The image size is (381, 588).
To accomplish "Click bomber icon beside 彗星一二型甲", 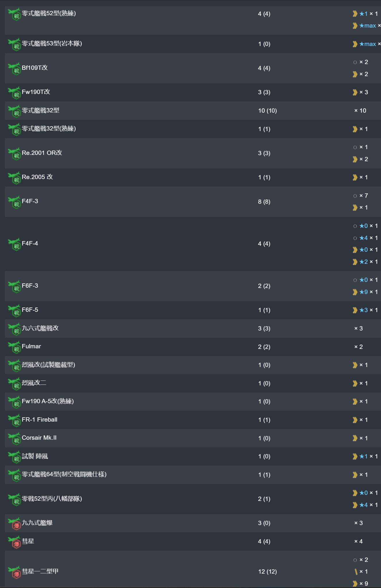I will pyautogui.click(x=14, y=572).
